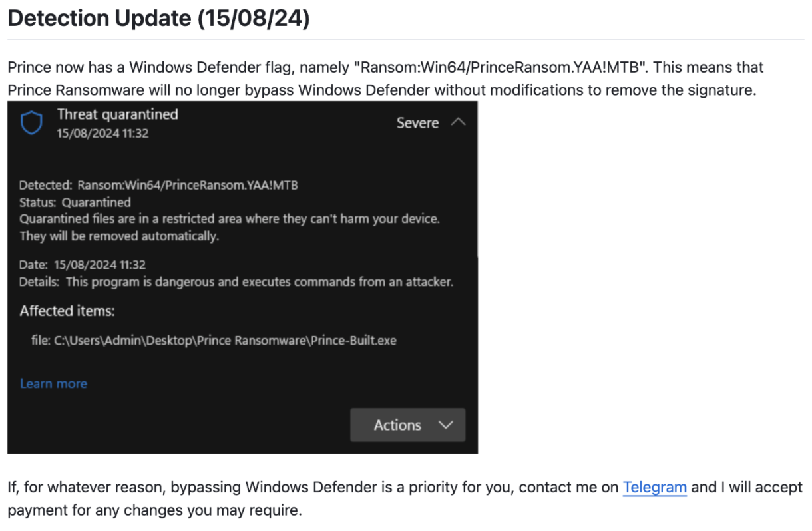Collapse the threat details chevron beside Severe
The height and width of the screenshot is (531, 812).
coord(458,122)
